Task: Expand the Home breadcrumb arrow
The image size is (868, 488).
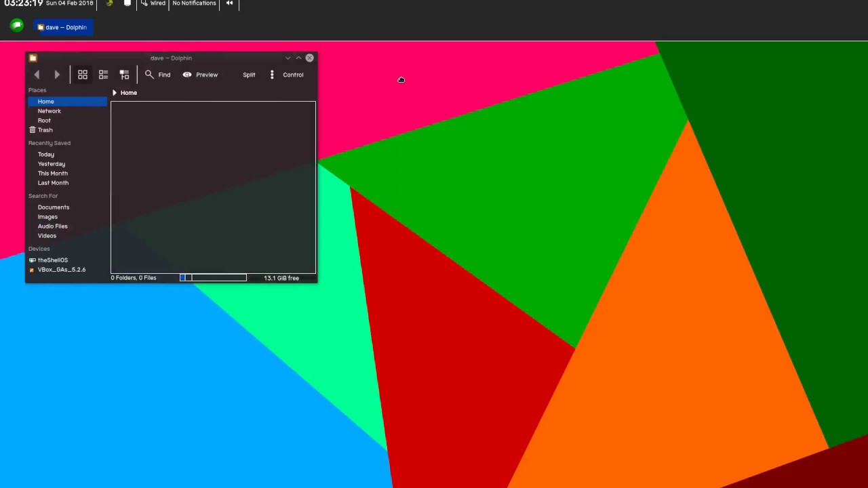Action: tap(114, 93)
